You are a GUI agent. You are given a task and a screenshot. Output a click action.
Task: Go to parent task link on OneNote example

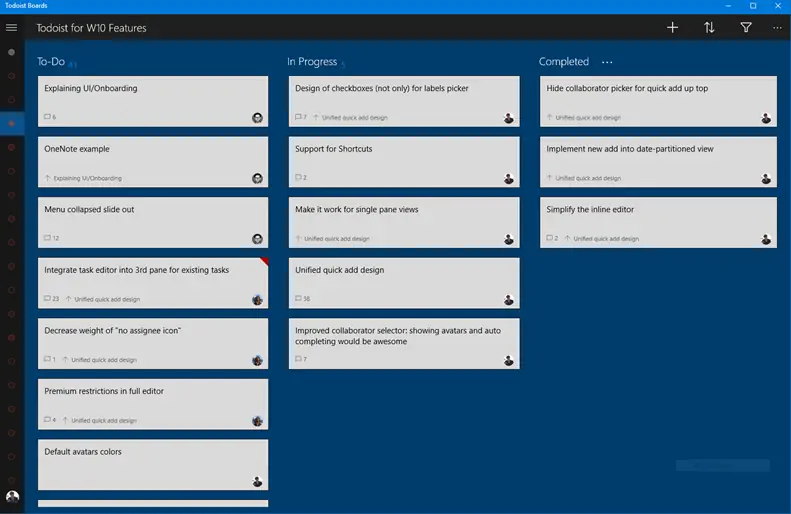point(83,178)
